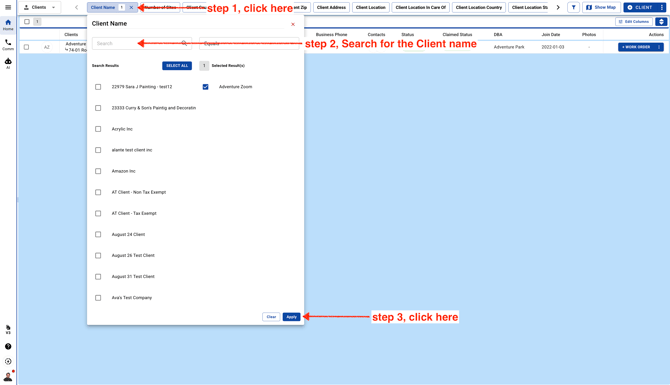This screenshot has width=670, height=385.
Task: Open the Client Location In Care Of filter
Action: click(x=420, y=7)
